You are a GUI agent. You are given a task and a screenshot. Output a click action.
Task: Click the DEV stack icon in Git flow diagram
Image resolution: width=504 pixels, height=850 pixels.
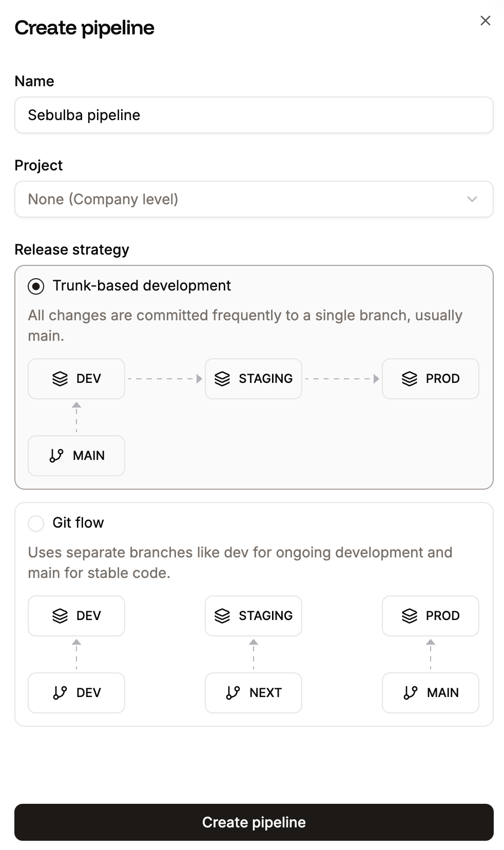pos(60,616)
